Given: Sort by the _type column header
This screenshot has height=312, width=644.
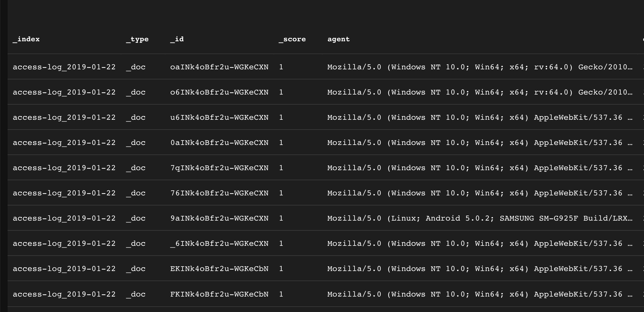Looking at the screenshot, I should click(x=137, y=39).
